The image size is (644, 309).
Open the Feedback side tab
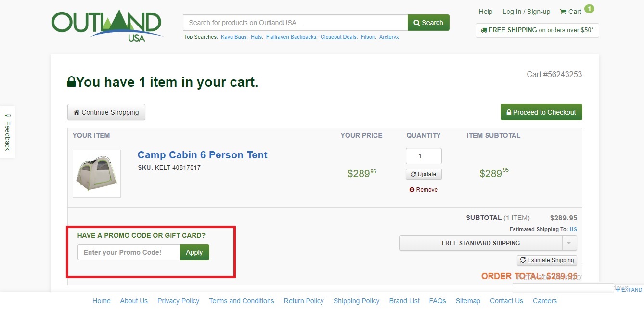[7, 132]
